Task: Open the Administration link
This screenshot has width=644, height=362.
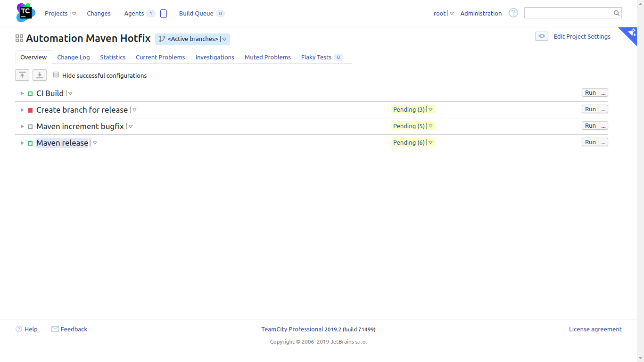Action: pyautogui.click(x=481, y=13)
